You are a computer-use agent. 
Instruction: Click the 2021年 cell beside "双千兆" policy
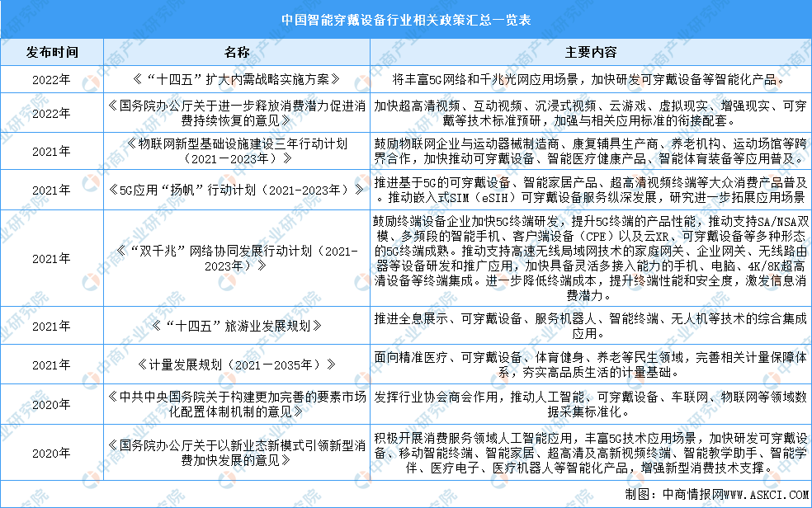tap(52, 259)
